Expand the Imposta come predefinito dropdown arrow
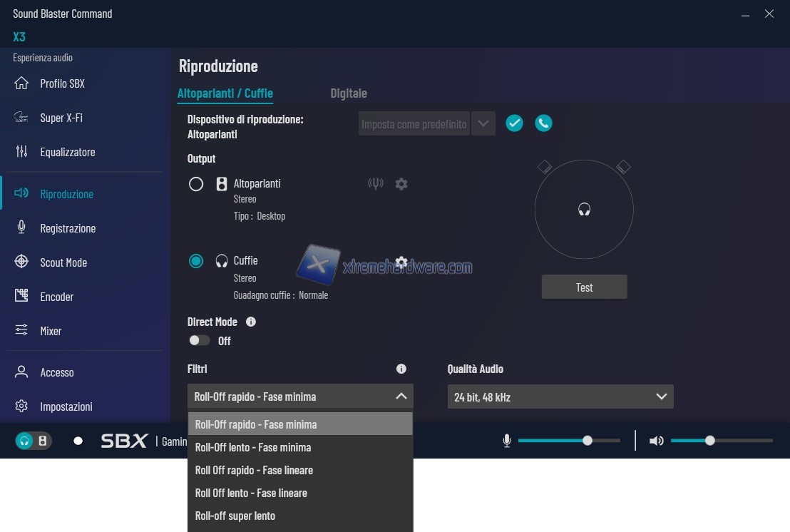790x532 pixels. (483, 123)
